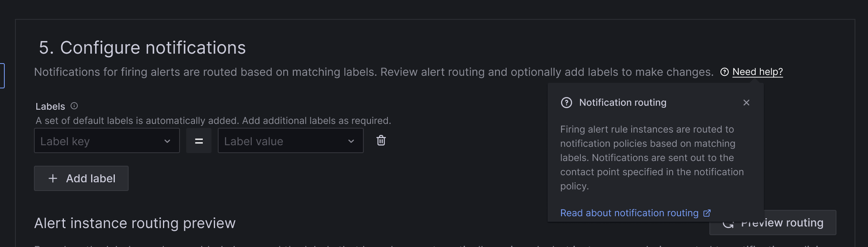The height and width of the screenshot is (247, 868).
Task: Click the external link icon after Read about notification routing
Action: pos(706,213)
